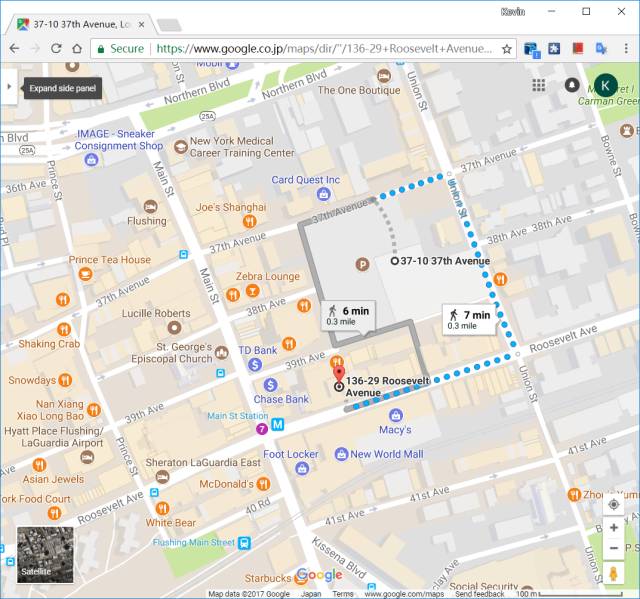
Task: Open Main St Station subway marker
Action: (x=278, y=424)
